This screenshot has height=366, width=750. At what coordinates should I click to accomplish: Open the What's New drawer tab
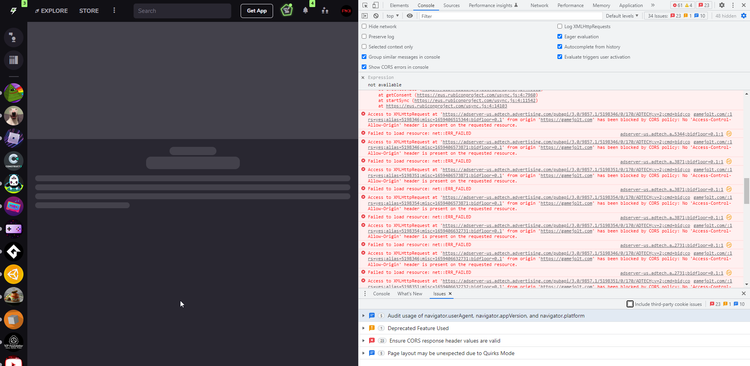409,294
